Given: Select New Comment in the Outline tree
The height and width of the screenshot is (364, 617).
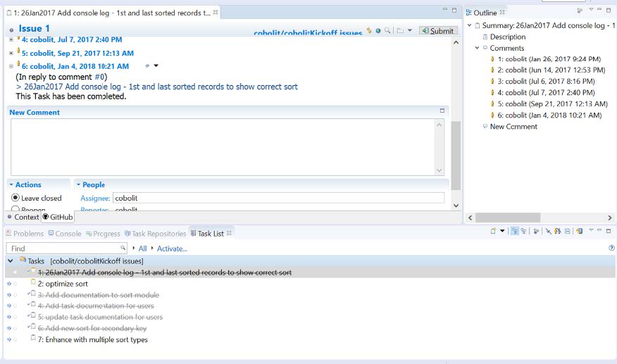Looking at the screenshot, I should 513,126.
